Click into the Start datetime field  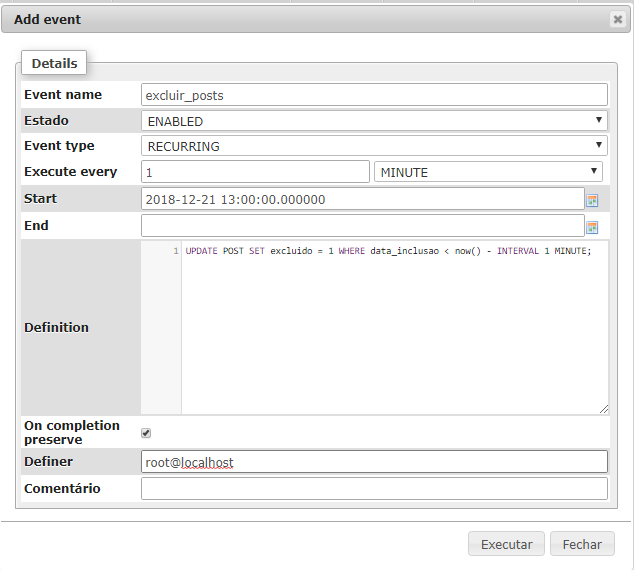363,199
